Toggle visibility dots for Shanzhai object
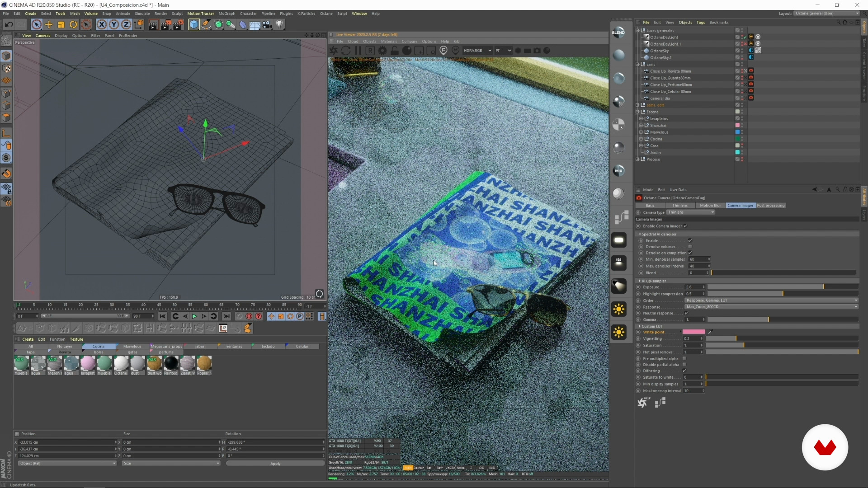Screen dimensions: 868x488 point(742,125)
